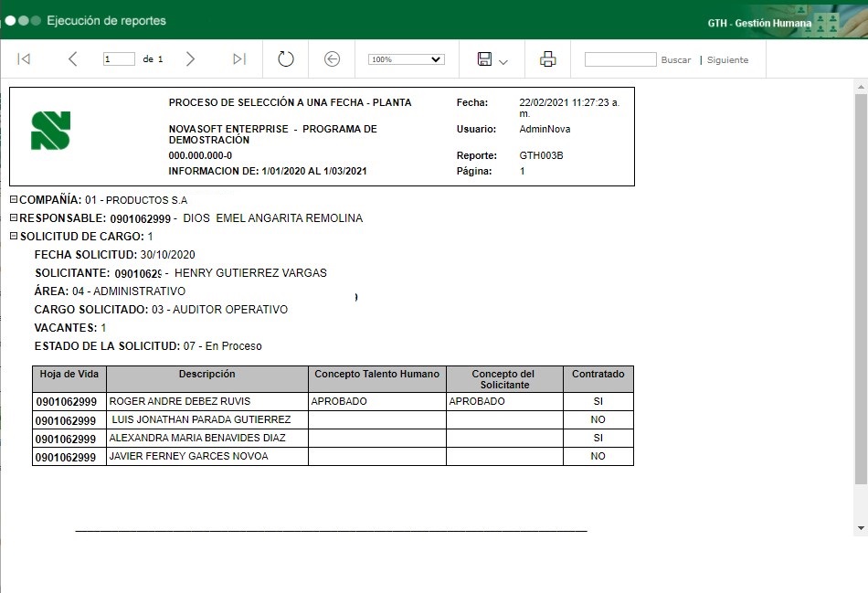Screen dimensions: 868x593
Task: Go to first page of report
Action: pos(25,59)
